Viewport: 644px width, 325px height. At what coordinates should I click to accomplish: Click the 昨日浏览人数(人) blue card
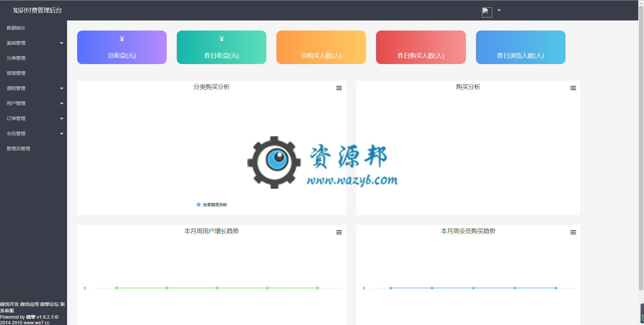[521, 47]
